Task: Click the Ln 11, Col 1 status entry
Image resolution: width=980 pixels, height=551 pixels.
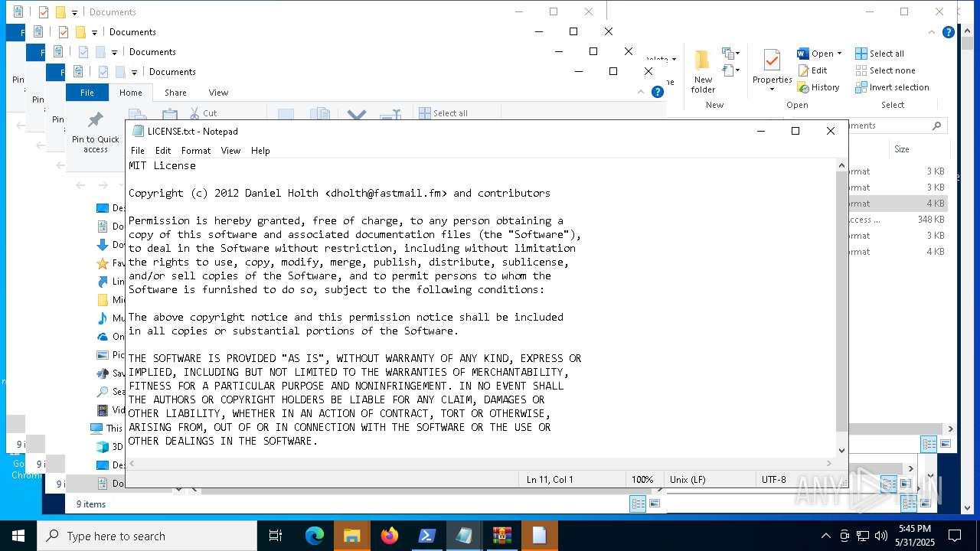Action: click(x=550, y=480)
